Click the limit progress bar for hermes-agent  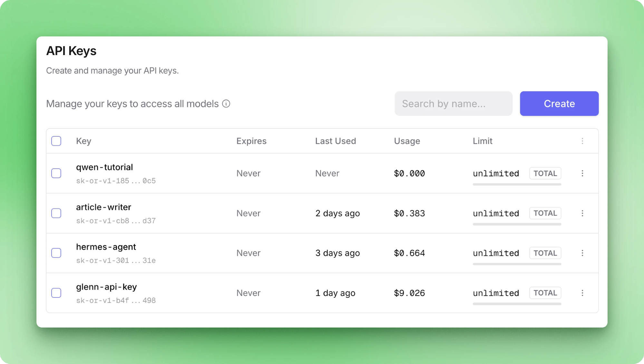tap(517, 264)
